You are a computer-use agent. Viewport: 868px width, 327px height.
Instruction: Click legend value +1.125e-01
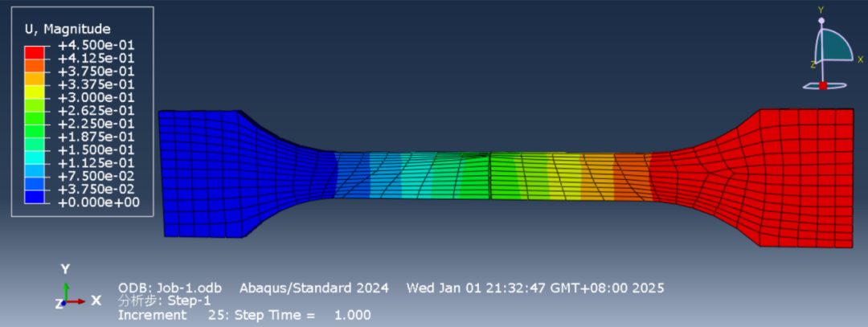click(x=96, y=163)
